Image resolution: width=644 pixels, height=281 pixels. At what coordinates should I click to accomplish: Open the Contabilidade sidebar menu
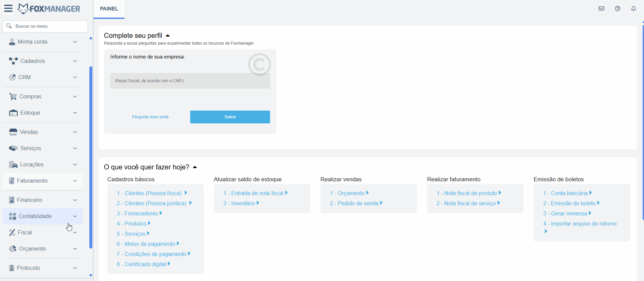43,216
